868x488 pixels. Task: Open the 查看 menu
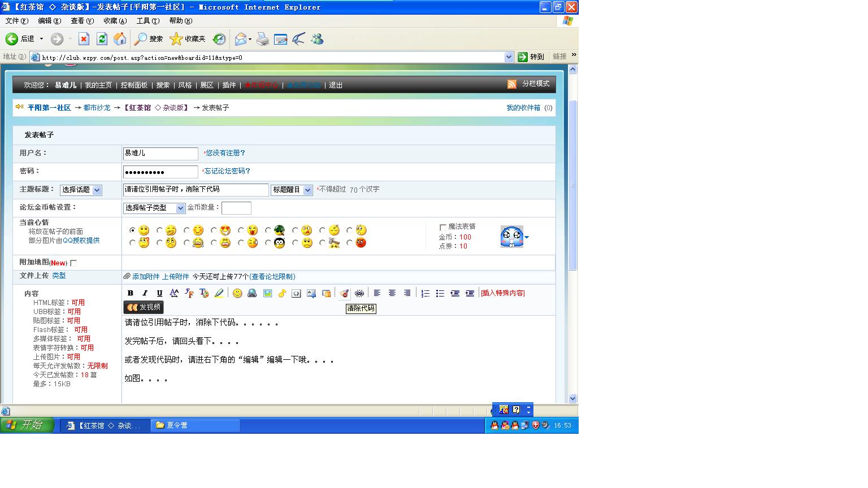pos(82,21)
